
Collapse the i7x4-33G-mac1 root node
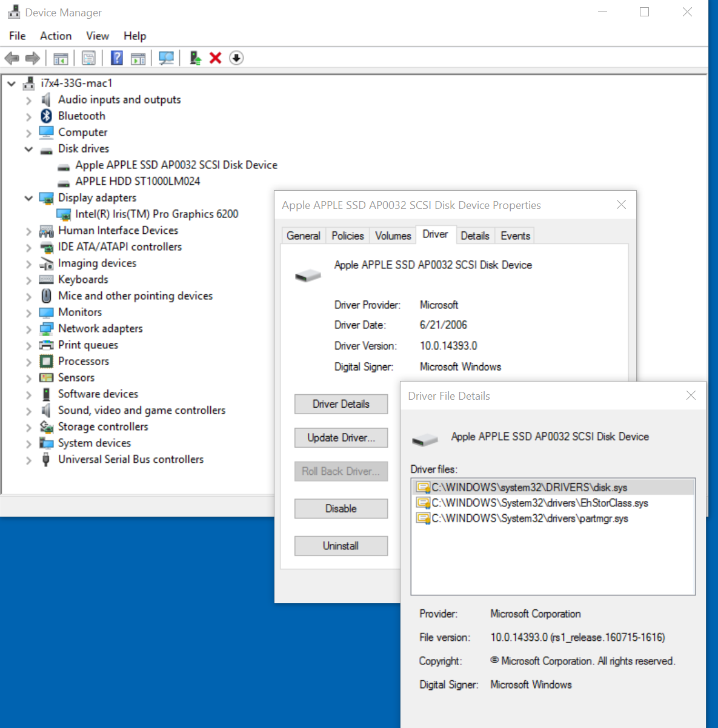tap(12, 84)
